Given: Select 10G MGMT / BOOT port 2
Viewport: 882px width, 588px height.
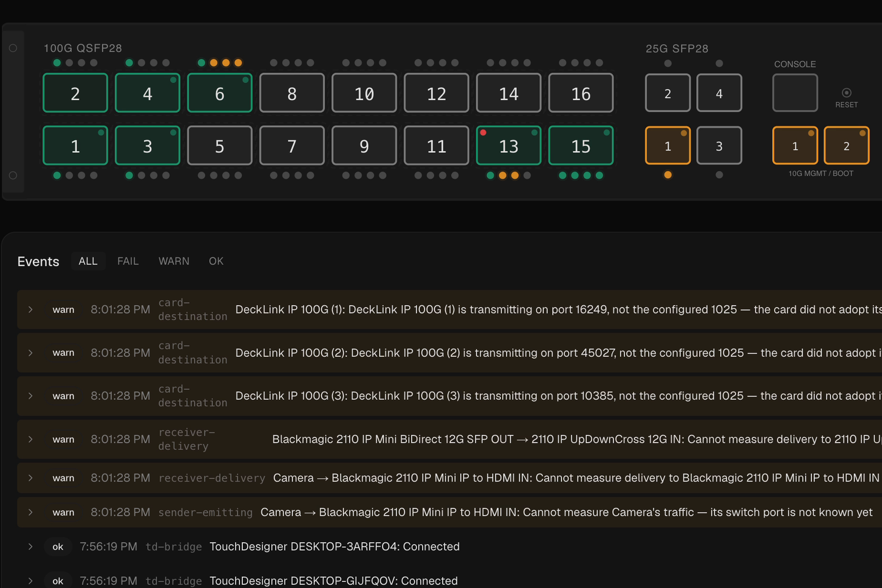Looking at the screenshot, I should pos(847,145).
